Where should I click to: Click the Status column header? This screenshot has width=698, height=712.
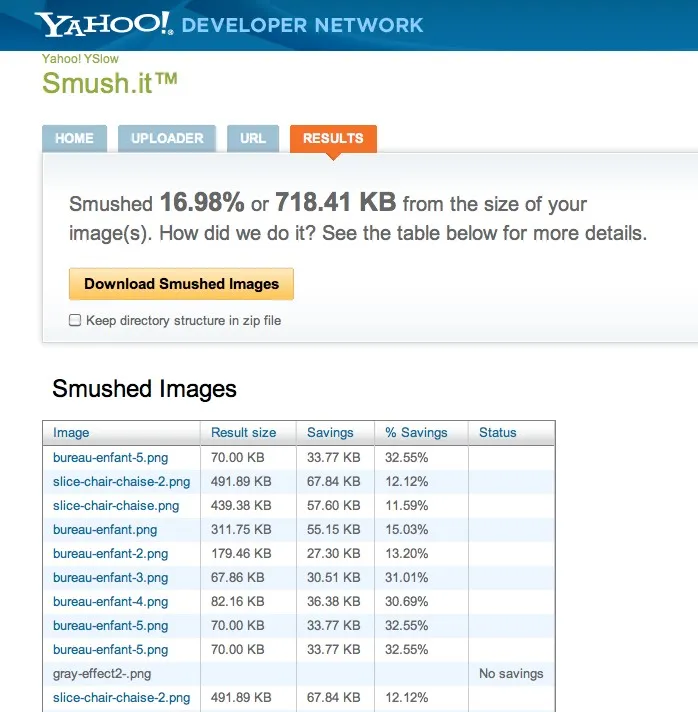click(498, 432)
